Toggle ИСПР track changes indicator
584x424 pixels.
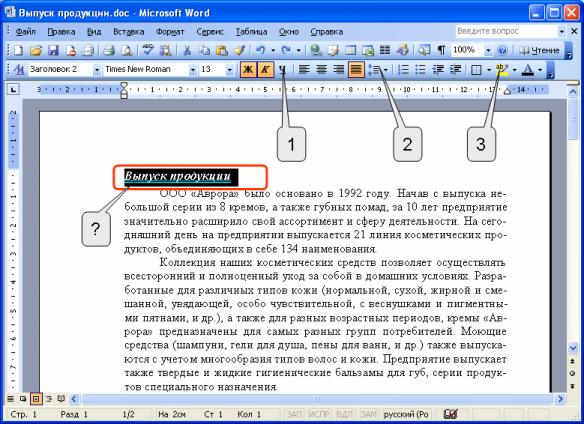(319, 414)
